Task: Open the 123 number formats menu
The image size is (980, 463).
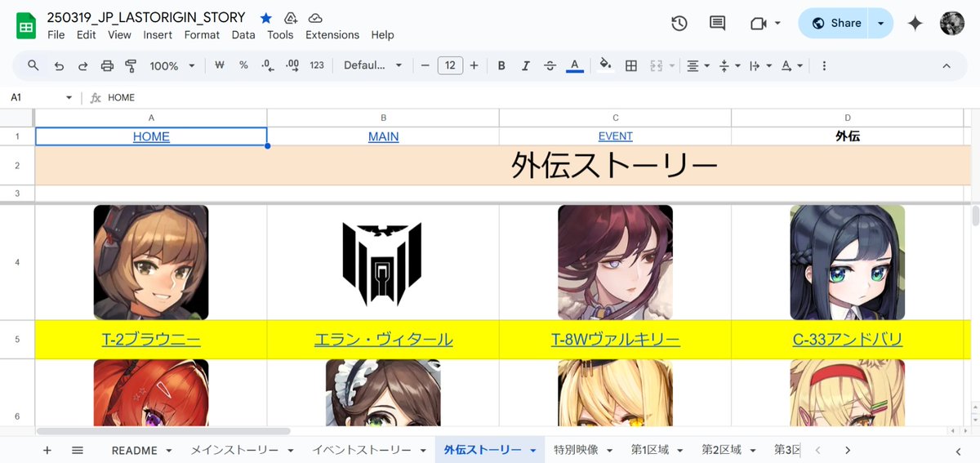Action: [x=317, y=65]
